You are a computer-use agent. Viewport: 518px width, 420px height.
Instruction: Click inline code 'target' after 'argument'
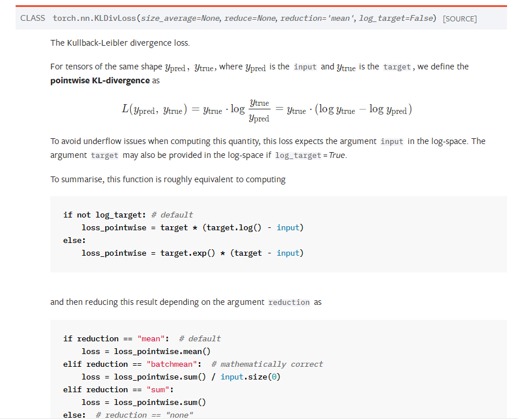pos(105,156)
